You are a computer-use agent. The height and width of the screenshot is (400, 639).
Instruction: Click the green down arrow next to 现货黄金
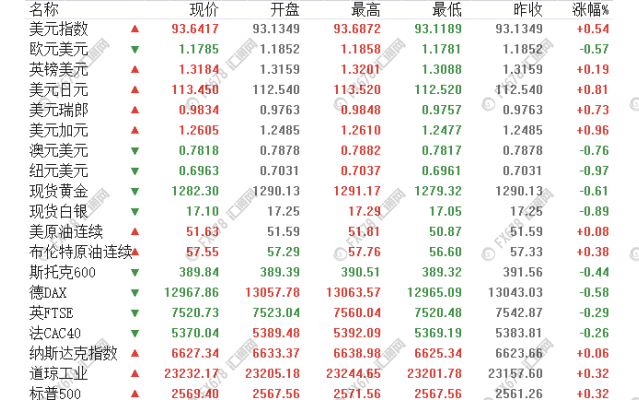(135, 190)
